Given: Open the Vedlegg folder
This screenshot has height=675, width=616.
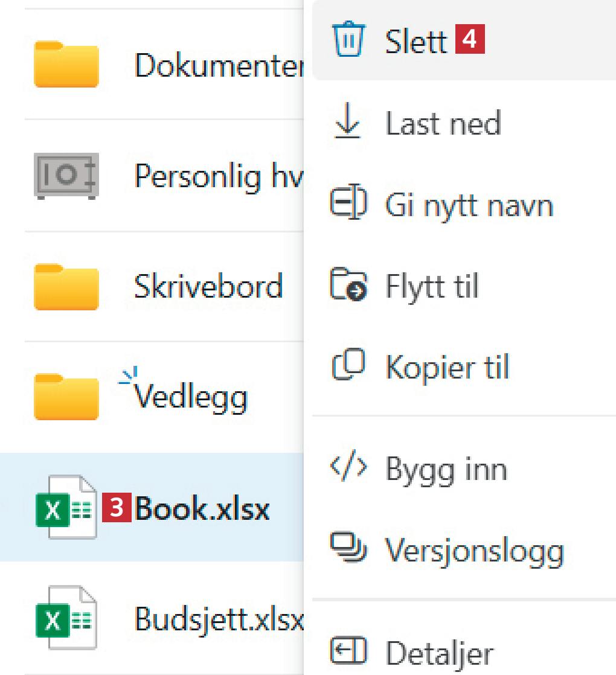Looking at the screenshot, I should point(191,397).
